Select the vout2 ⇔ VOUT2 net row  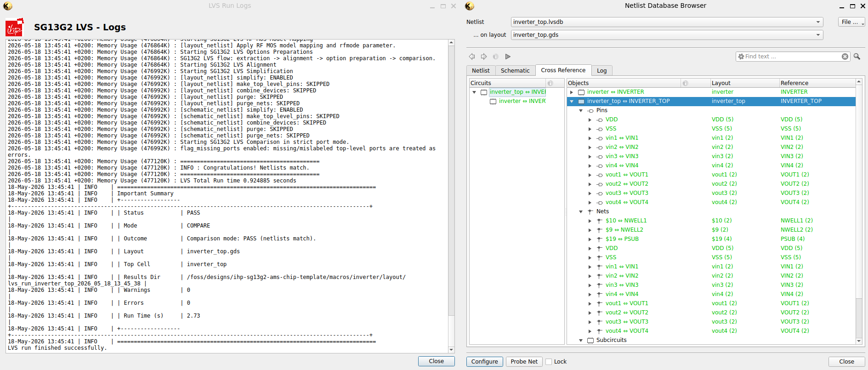click(x=711, y=313)
